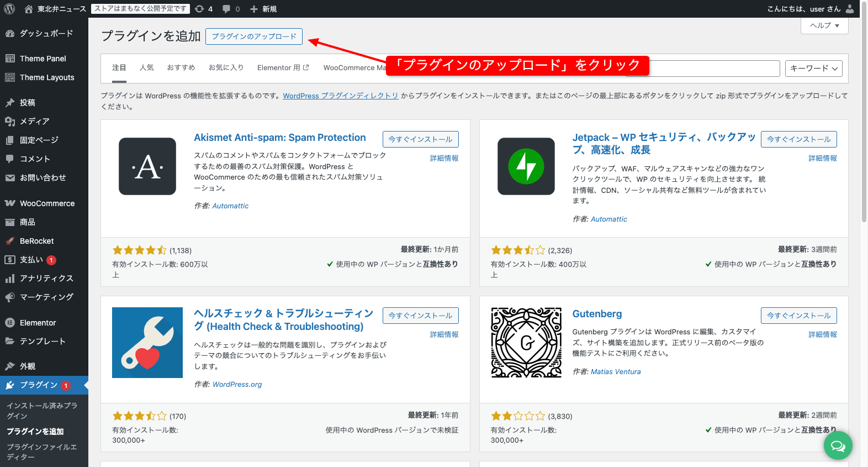Viewport: 868px width, 467px height.
Task: Click the WooCommerce sidebar icon
Action: pyautogui.click(x=10, y=203)
